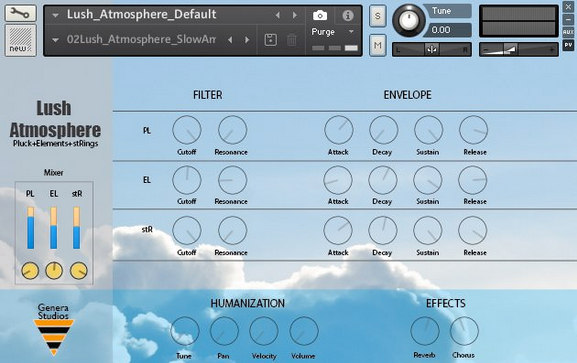The image size is (577, 363).
Task: Click the stR envelope Attack knob
Action: tap(338, 230)
